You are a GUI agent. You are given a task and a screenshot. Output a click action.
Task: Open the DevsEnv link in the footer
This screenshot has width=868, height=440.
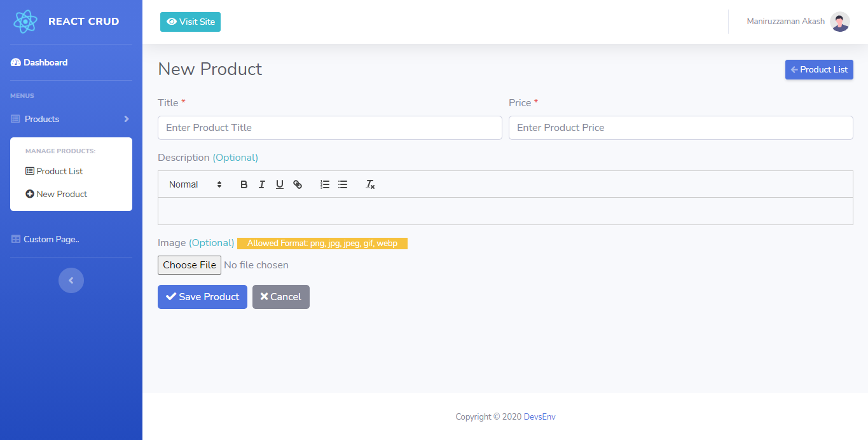click(x=539, y=416)
